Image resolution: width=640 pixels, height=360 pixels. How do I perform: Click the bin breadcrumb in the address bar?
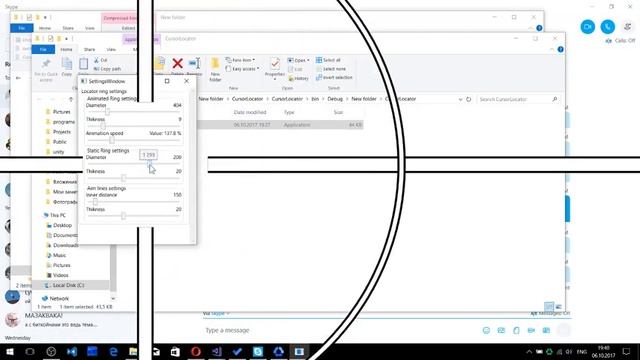tap(315, 99)
